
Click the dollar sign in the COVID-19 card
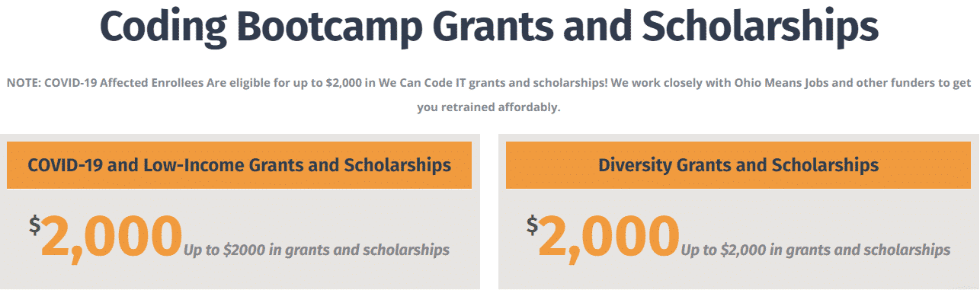tap(34, 225)
